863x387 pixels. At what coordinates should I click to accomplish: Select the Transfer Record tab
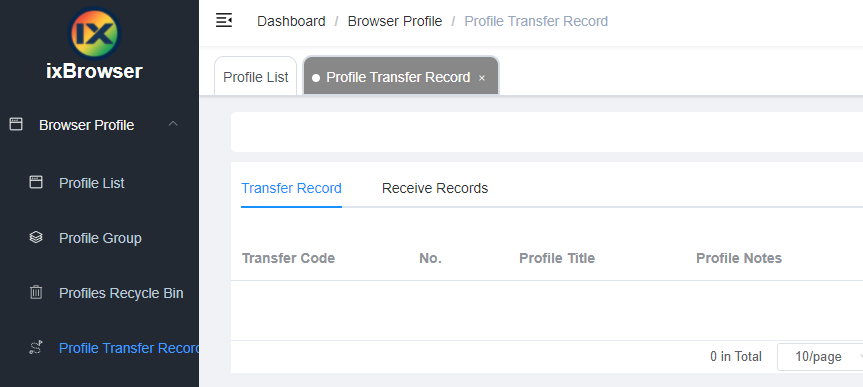pos(291,188)
